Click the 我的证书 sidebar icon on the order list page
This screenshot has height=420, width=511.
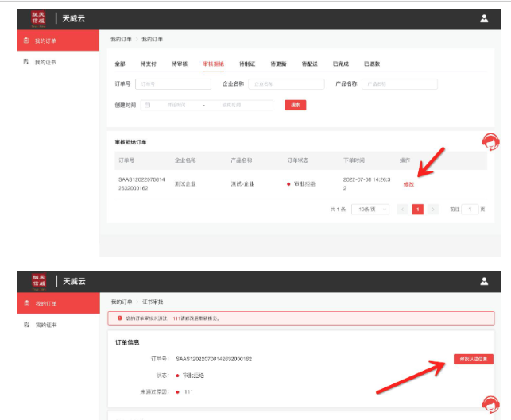pyautogui.click(x=26, y=62)
